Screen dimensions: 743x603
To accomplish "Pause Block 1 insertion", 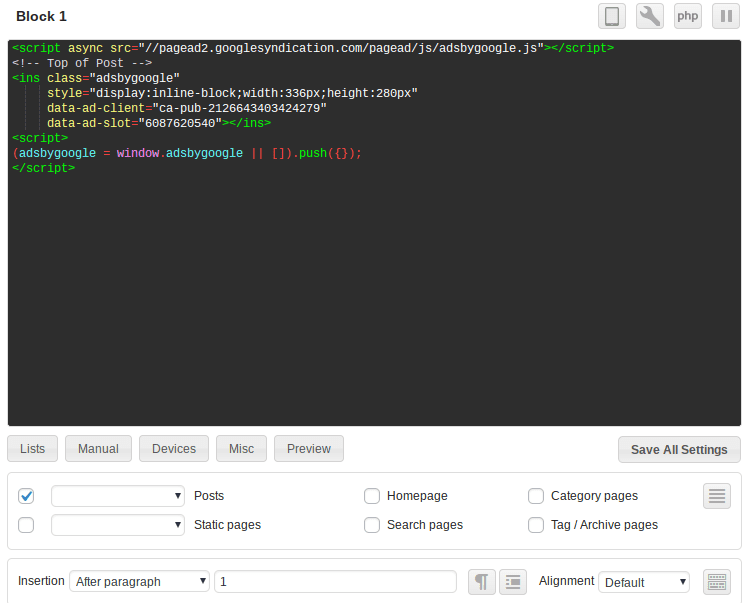I will coord(726,17).
